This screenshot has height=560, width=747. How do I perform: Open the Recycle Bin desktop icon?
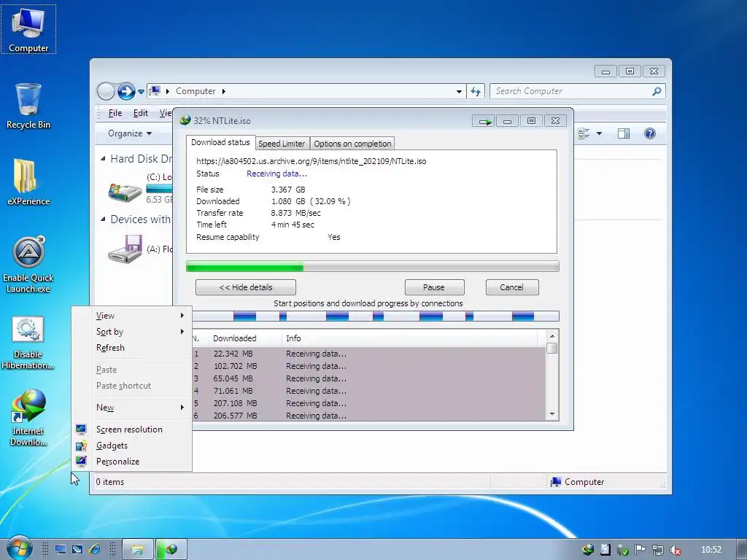[28, 106]
